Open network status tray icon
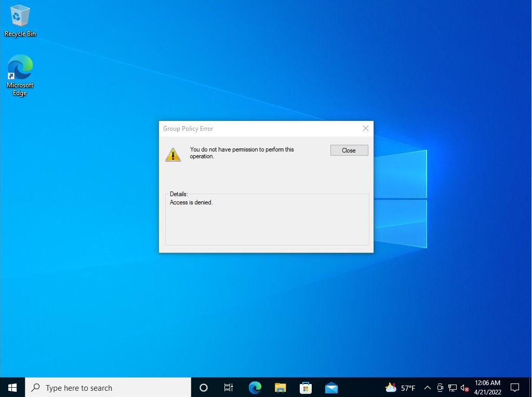The width and height of the screenshot is (532, 397). coord(453,388)
